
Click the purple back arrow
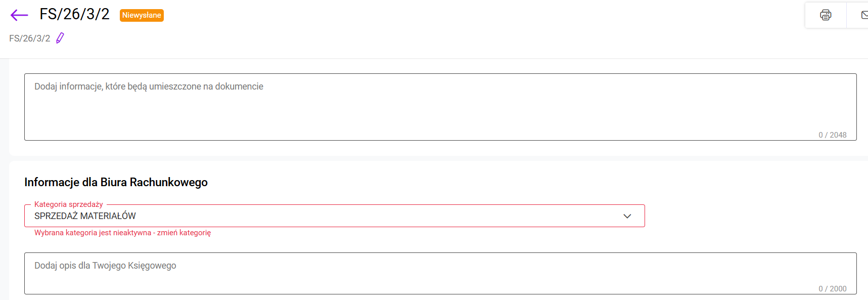19,15
